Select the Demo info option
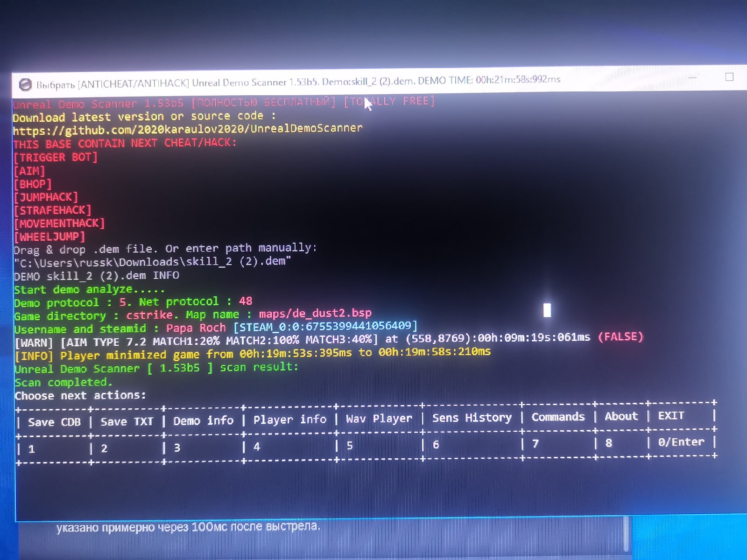747x560 pixels. (x=203, y=420)
